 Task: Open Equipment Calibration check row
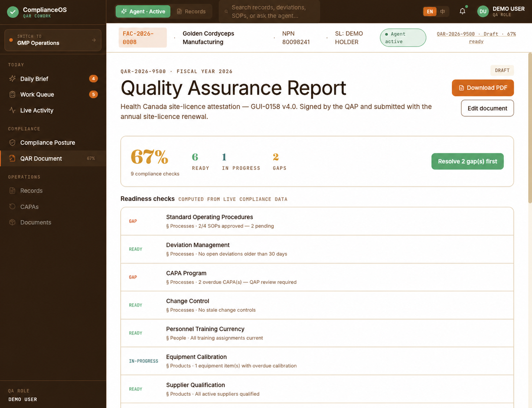pyautogui.click(x=317, y=361)
